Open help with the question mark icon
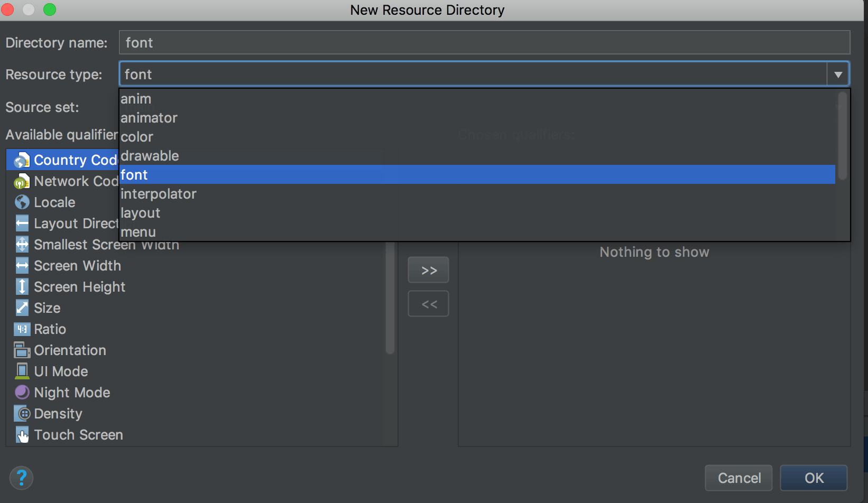868x503 pixels. [21, 478]
